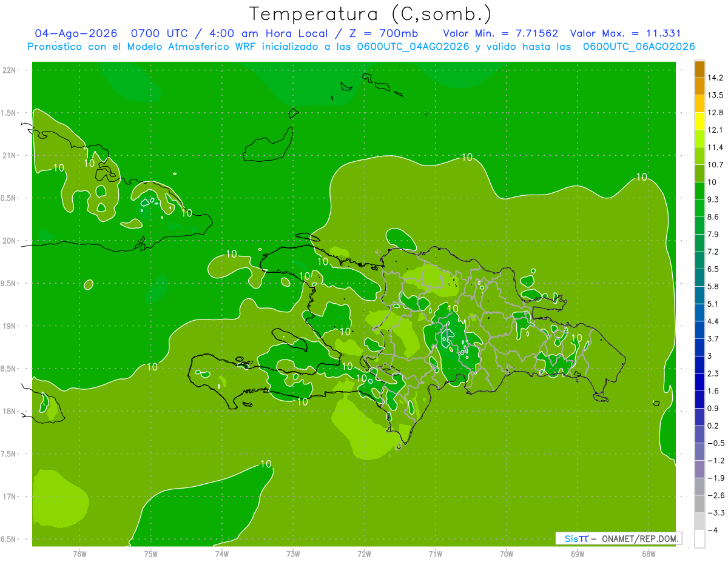
Task: Click the "-0.5" legend value
Action: click(715, 443)
